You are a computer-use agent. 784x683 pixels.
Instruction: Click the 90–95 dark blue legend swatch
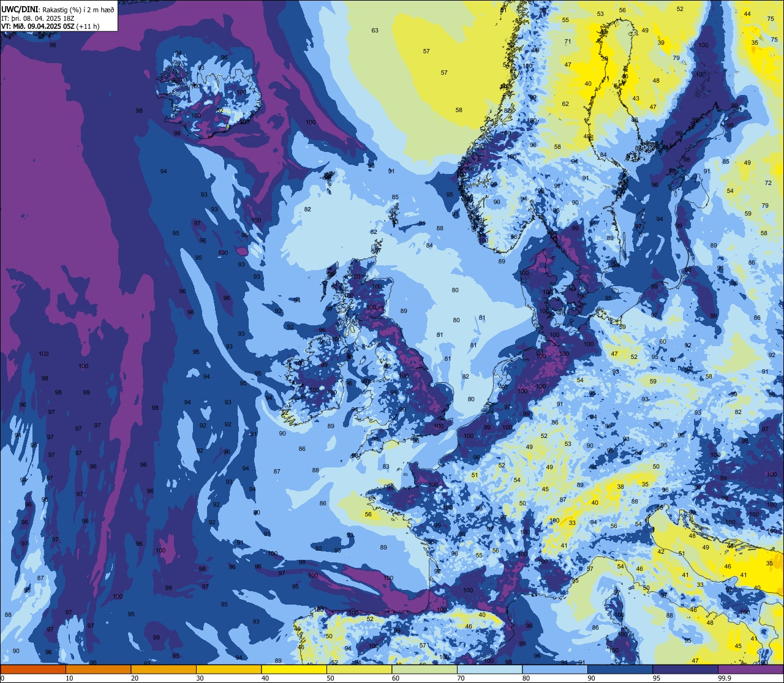click(620, 670)
